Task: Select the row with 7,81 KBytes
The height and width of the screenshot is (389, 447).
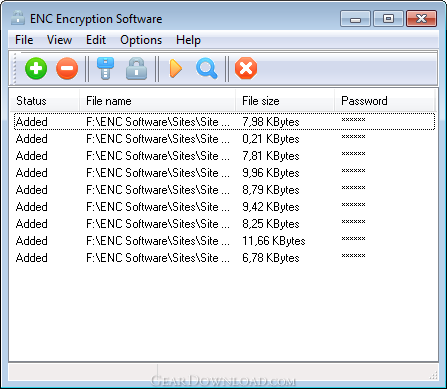Action: tap(224, 156)
